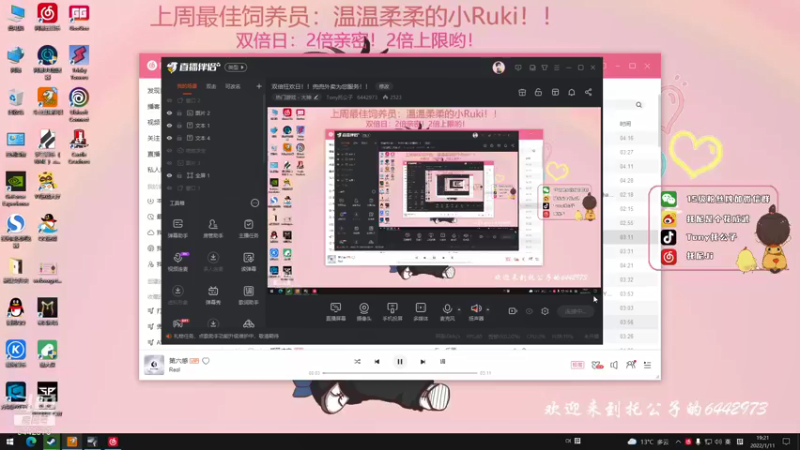This screenshot has height=450, width=800.
Task: Open the 发现 section in music sidebar
Action: click(153, 90)
